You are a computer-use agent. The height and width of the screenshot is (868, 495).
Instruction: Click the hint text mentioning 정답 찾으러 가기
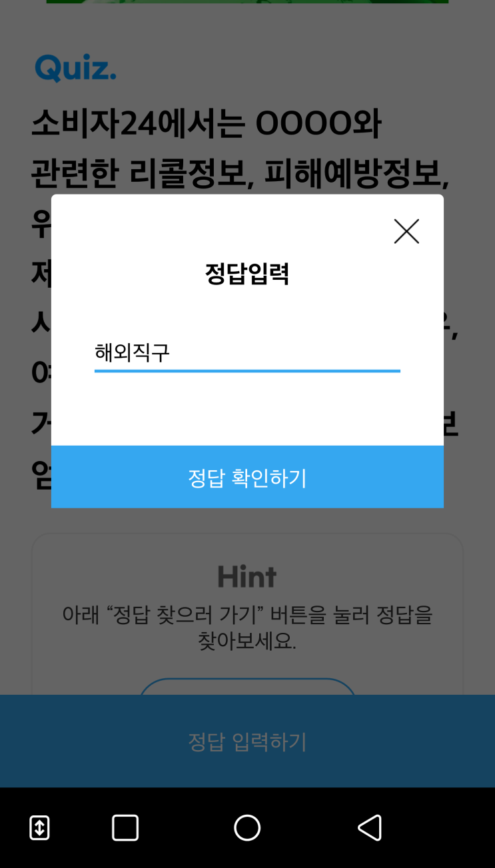tap(247, 614)
